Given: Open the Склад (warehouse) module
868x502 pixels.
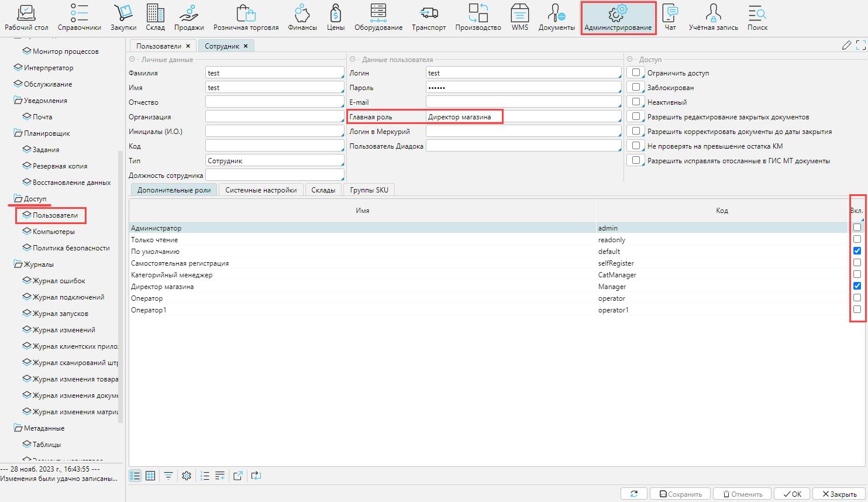Looking at the screenshot, I should click(x=155, y=18).
